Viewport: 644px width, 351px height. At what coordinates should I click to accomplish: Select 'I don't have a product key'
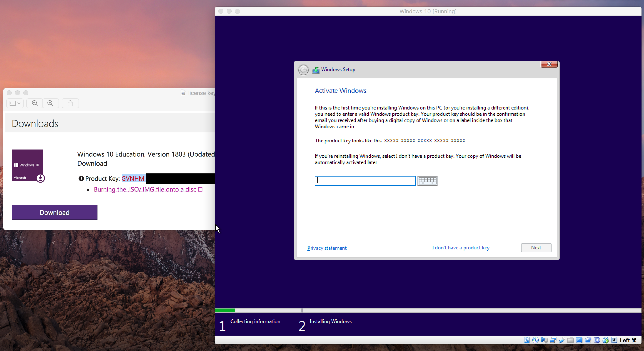click(x=461, y=248)
